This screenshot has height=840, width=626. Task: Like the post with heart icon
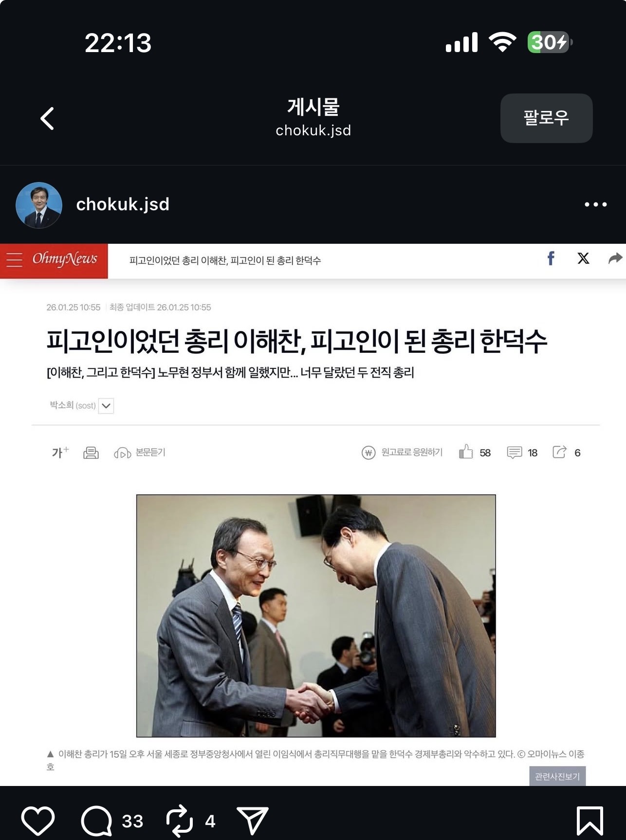[38, 821]
